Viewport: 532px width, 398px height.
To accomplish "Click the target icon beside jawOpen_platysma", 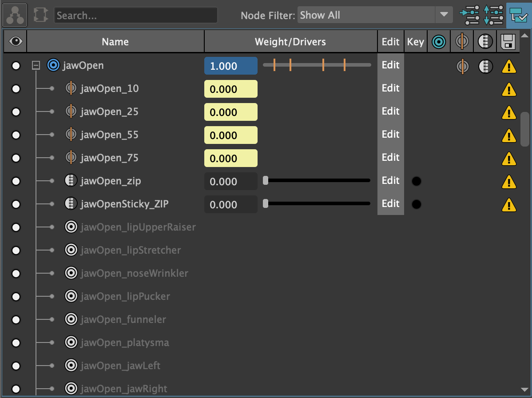I will (71, 342).
